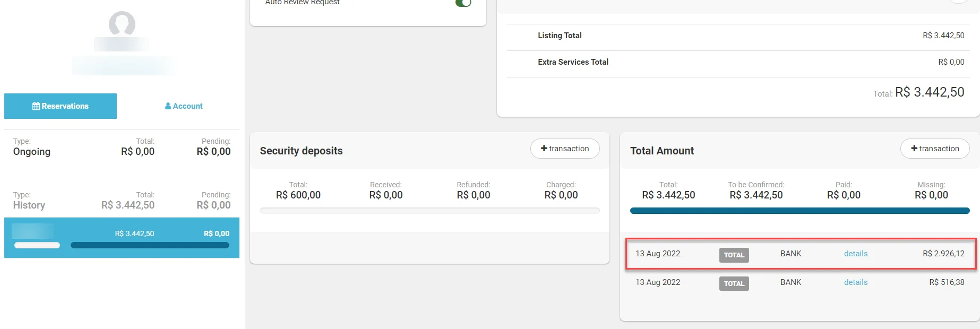Toggle the Auto Review Request switch
Screen dimensions: 980x329
[x=463, y=3]
